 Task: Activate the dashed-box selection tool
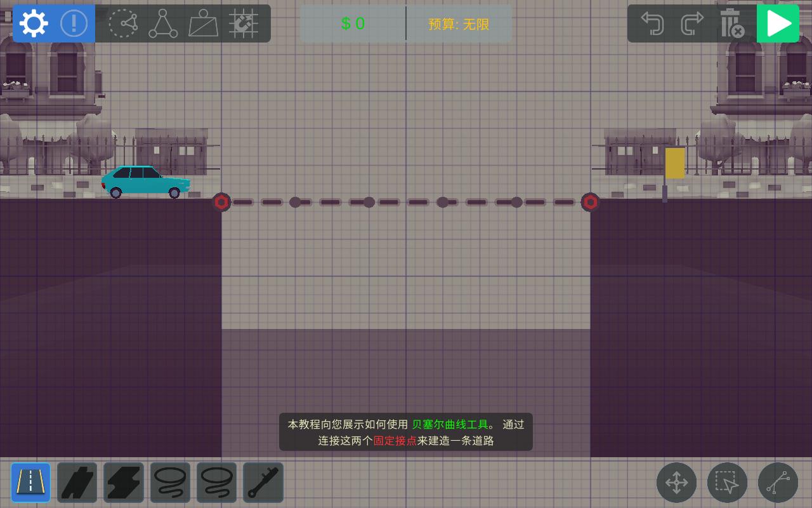(x=727, y=483)
